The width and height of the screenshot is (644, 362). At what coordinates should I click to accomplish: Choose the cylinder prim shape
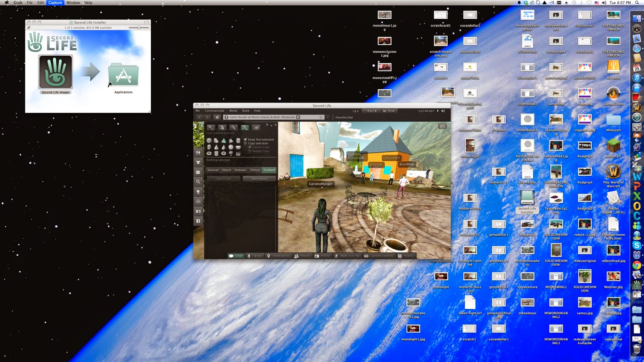coord(238,140)
